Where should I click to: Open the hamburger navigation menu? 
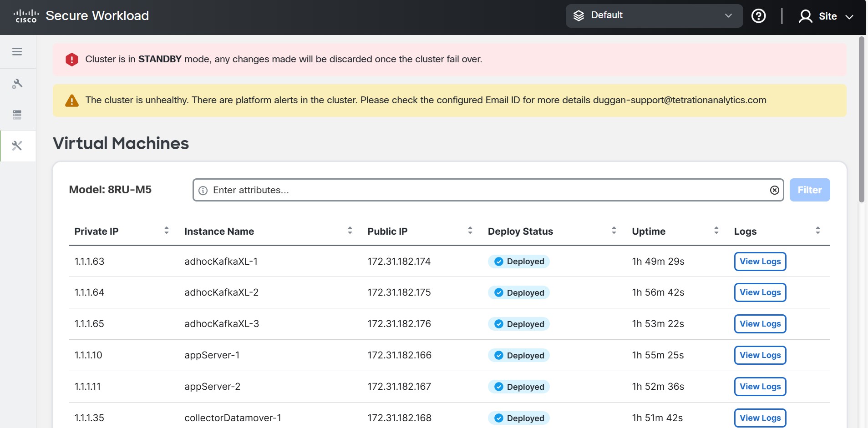(x=17, y=51)
